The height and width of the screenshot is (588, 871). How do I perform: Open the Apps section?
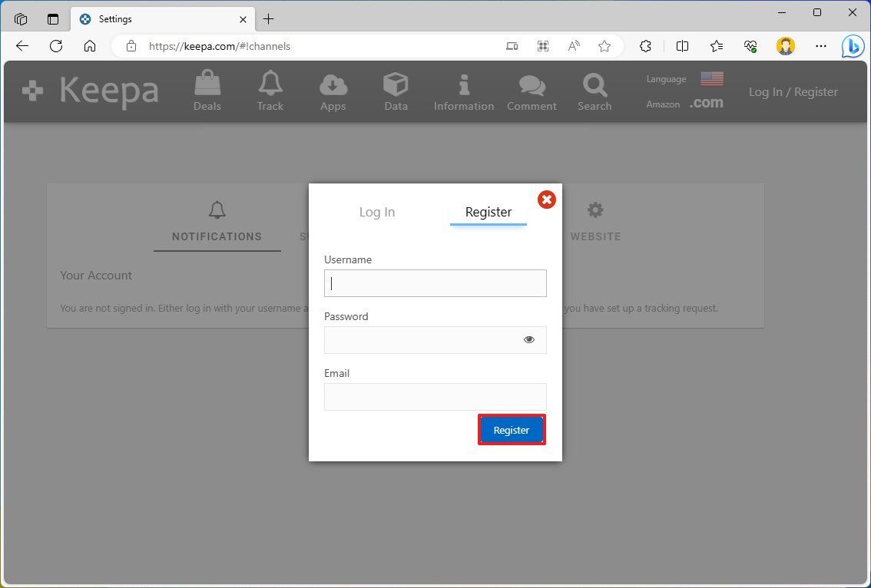coord(333,91)
